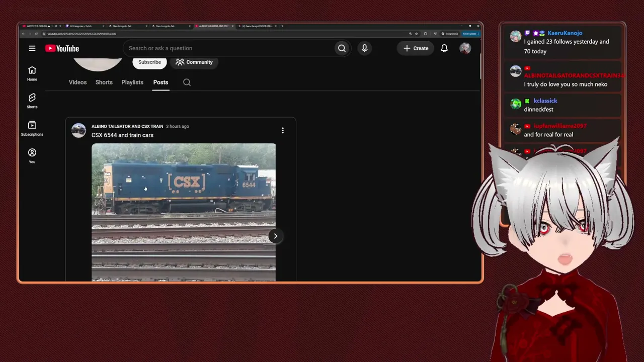The width and height of the screenshot is (644, 362).
Task: Click KaeruKanojo username in chat
Action: pyautogui.click(x=565, y=33)
